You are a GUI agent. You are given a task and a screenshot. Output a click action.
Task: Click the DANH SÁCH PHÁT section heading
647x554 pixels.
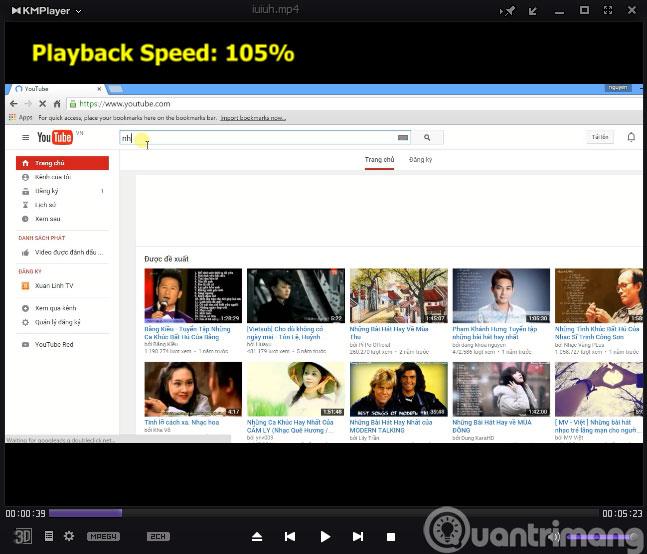[x=42, y=238]
